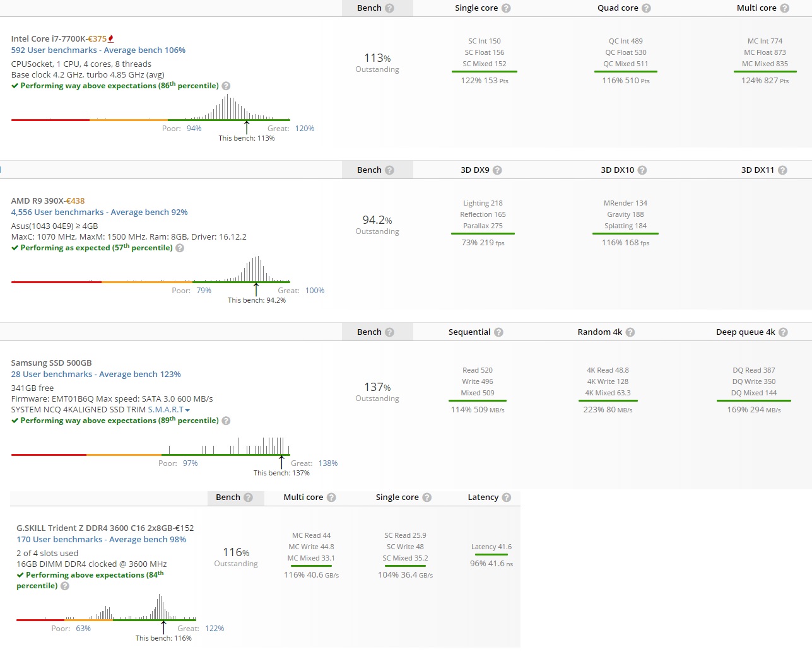This screenshot has width=812, height=657.
Task: Expand the S.M.A.R.T dropdown arrow
Action: click(x=187, y=410)
